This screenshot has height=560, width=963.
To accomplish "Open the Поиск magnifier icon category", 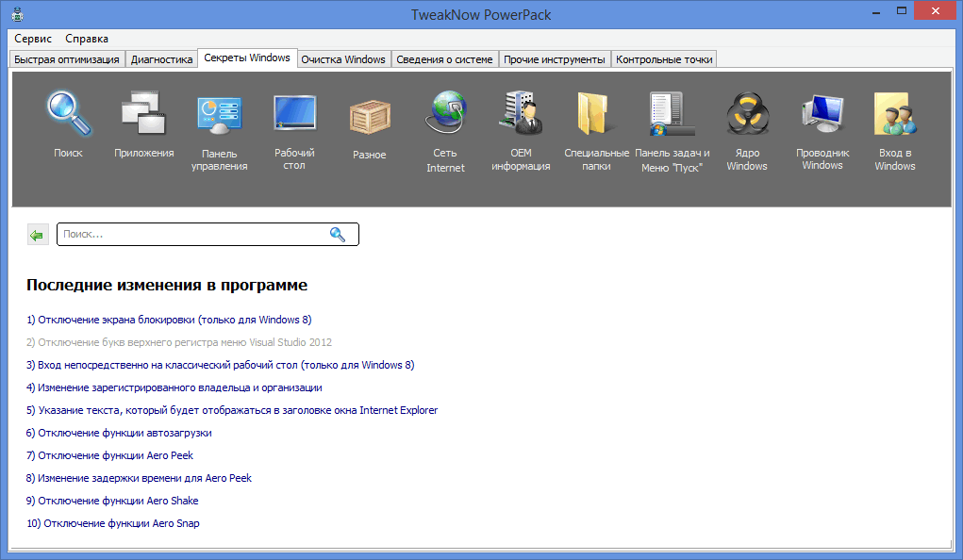I will (x=68, y=113).
